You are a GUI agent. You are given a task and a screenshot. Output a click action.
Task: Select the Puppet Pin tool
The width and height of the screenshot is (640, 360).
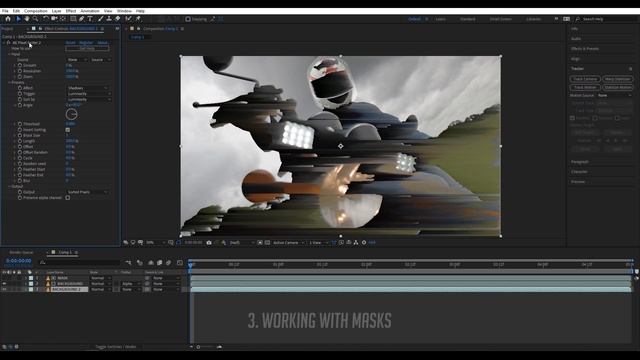click(x=138, y=19)
